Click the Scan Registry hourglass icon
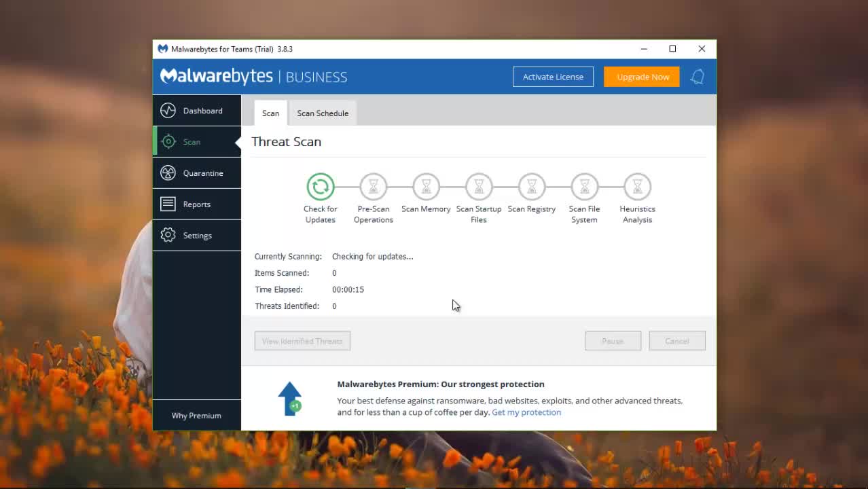The width and height of the screenshot is (868, 489). [532, 186]
